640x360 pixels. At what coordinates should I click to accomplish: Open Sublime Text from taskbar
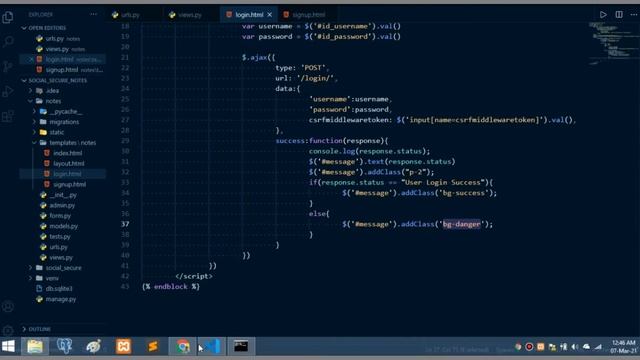tap(153, 347)
